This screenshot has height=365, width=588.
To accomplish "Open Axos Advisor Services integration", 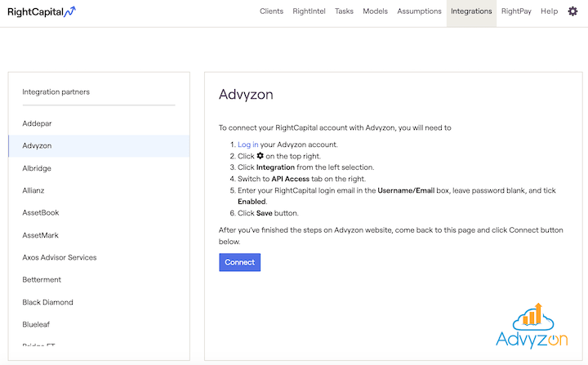I will pos(99,257).
